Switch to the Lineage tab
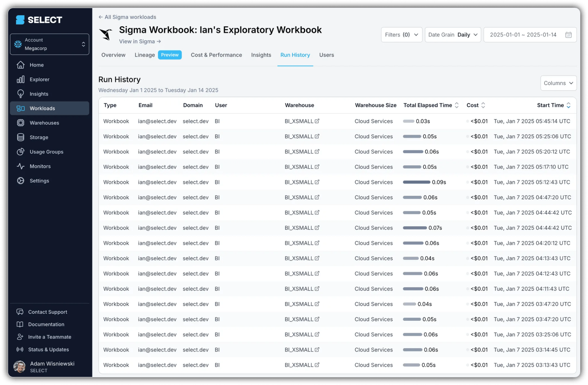 click(145, 55)
